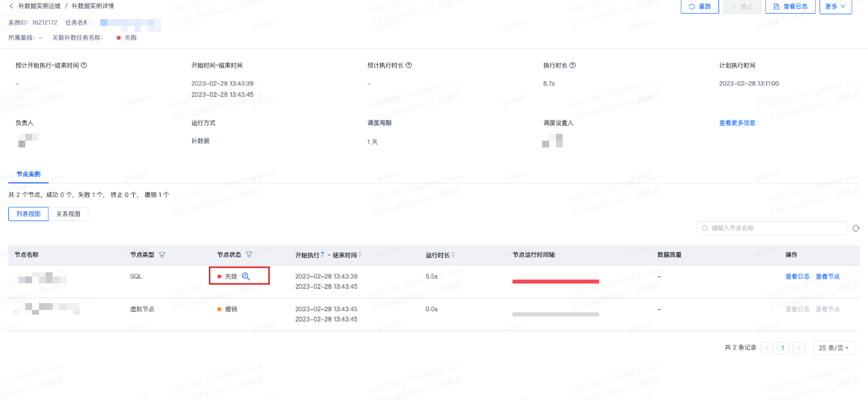
Task: Click help icon next to 预计执行时长
Action: pos(408,66)
